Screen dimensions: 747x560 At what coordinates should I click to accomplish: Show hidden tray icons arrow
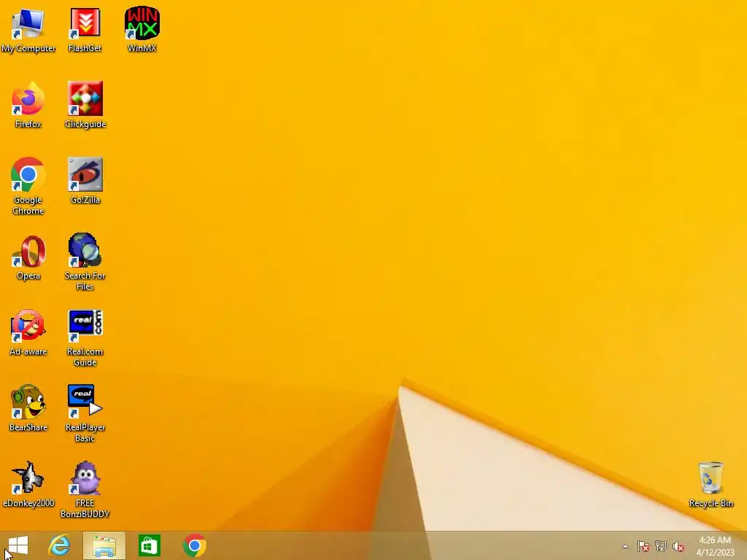(x=625, y=546)
